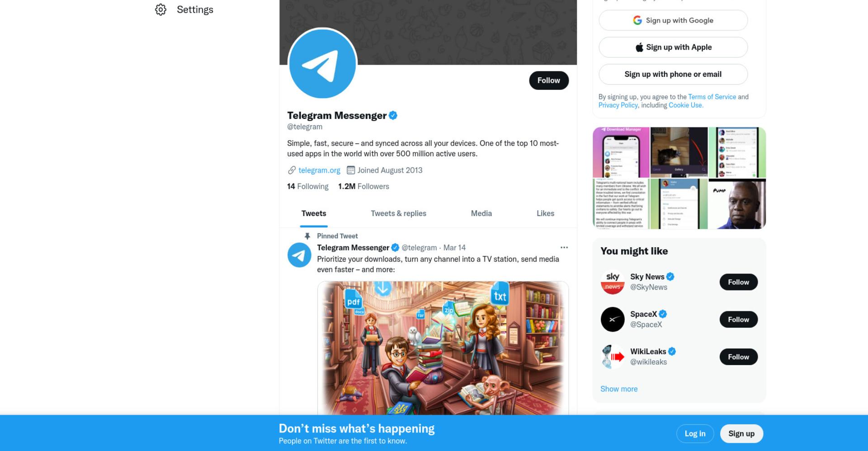
Task: Click the SpaceX logo avatar
Action: click(613, 319)
